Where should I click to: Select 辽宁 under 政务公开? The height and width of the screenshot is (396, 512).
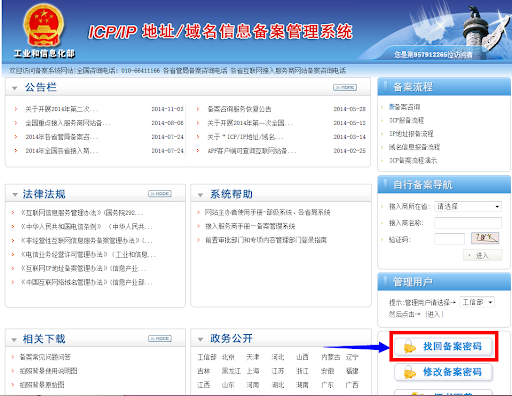352,357
